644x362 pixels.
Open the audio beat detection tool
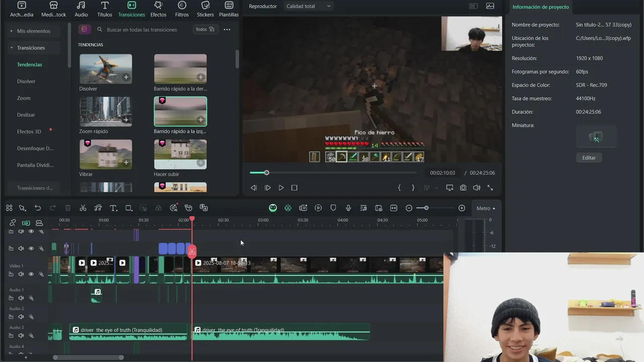click(98, 208)
